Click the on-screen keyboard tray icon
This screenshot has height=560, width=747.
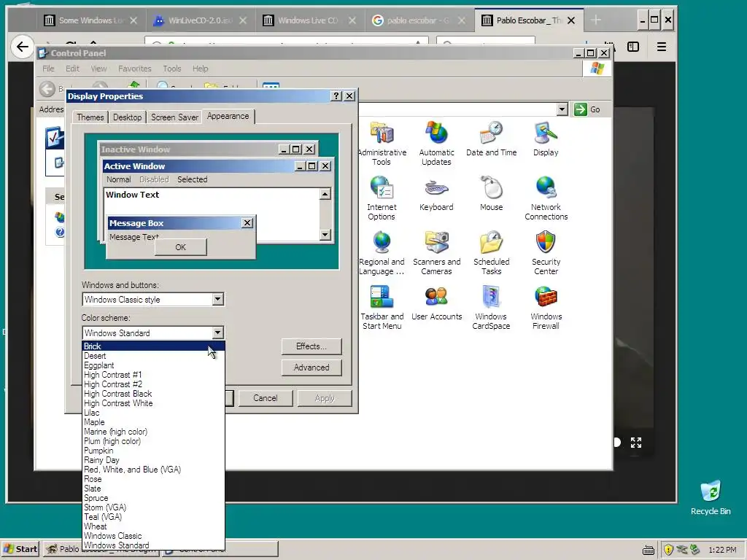[649, 551]
